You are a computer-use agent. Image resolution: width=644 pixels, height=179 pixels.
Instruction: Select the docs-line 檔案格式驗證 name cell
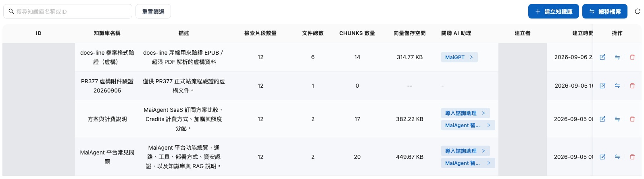tap(107, 57)
